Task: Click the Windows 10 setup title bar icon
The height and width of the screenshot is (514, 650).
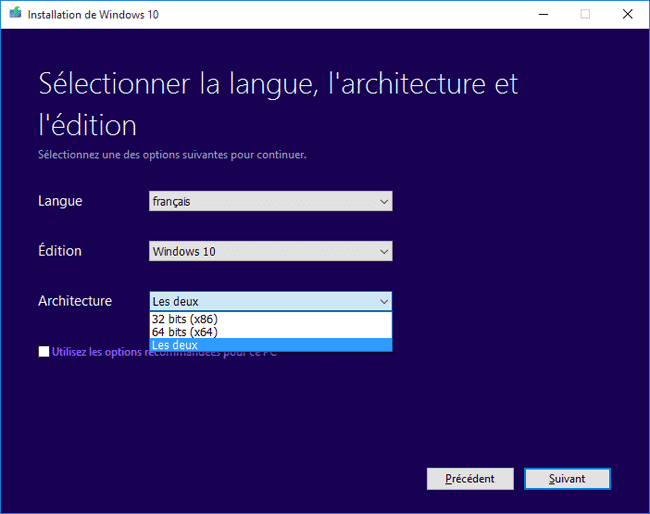Action: [x=15, y=13]
